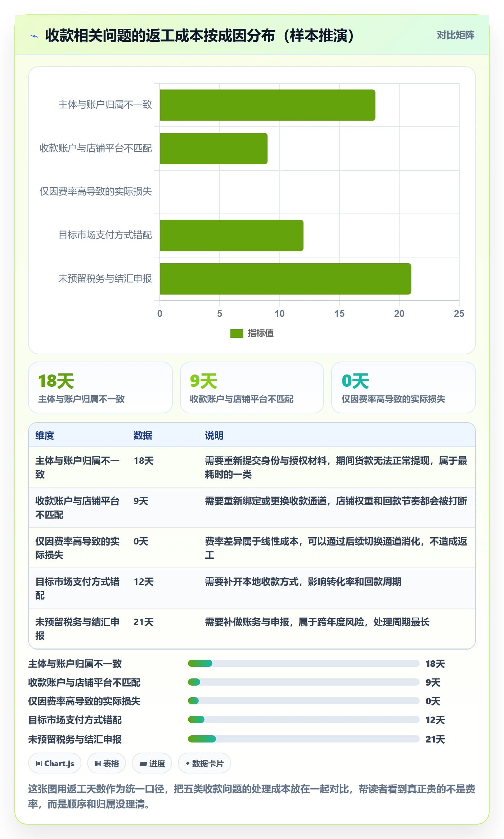Click the 数据卡片 tag chip

(204, 763)
